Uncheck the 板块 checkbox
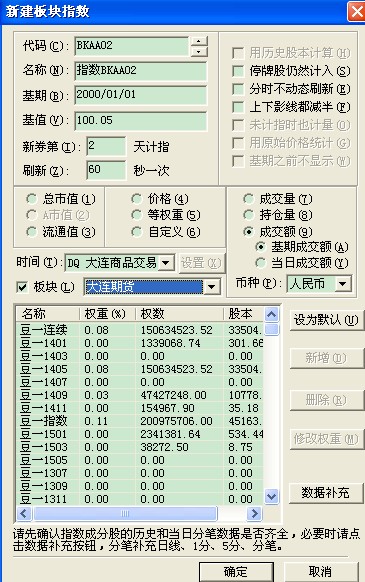This screenshot has height=582, width=365. click(x=23, y=287)
